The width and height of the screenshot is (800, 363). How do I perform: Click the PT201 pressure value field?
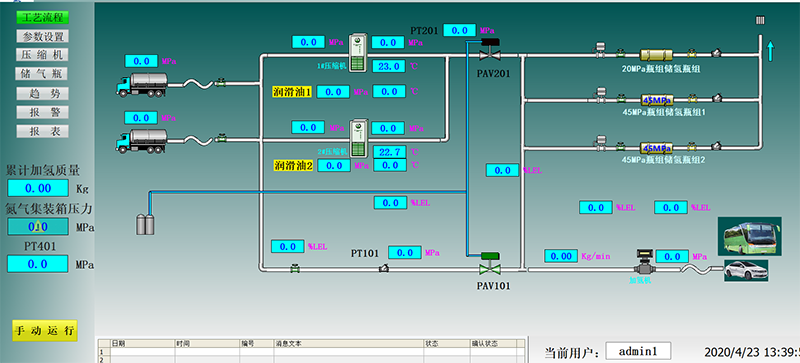460,31
